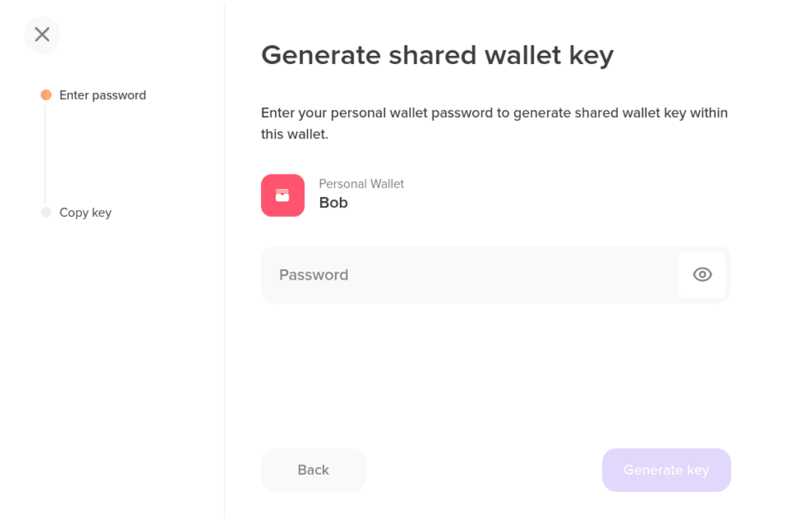This screenshot has width=811, height=532.
Task: Click the word Generate in the heading
Action: coord(321,55)
